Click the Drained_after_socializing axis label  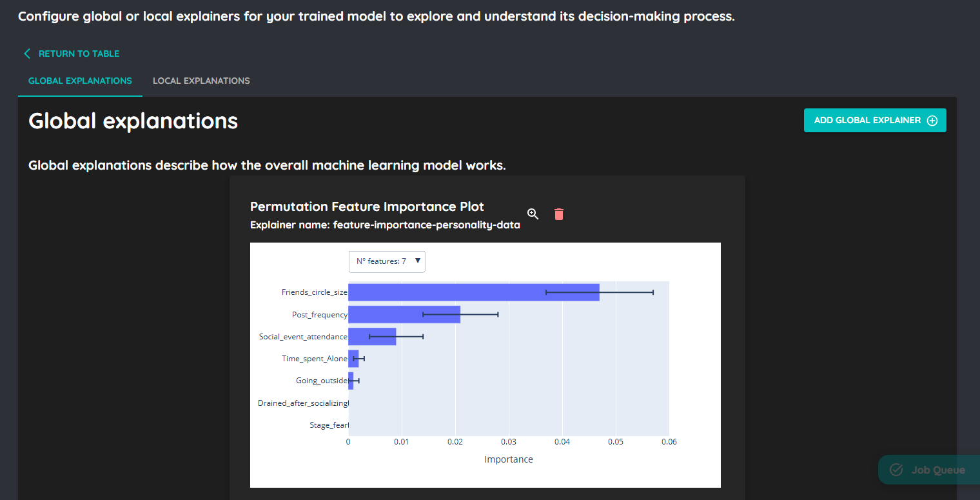click(302, 403)
